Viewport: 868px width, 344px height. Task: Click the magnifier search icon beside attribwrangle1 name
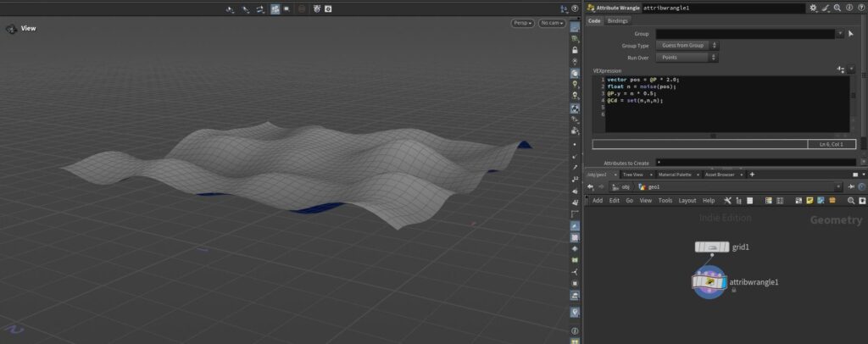click(x=837, y=8)
